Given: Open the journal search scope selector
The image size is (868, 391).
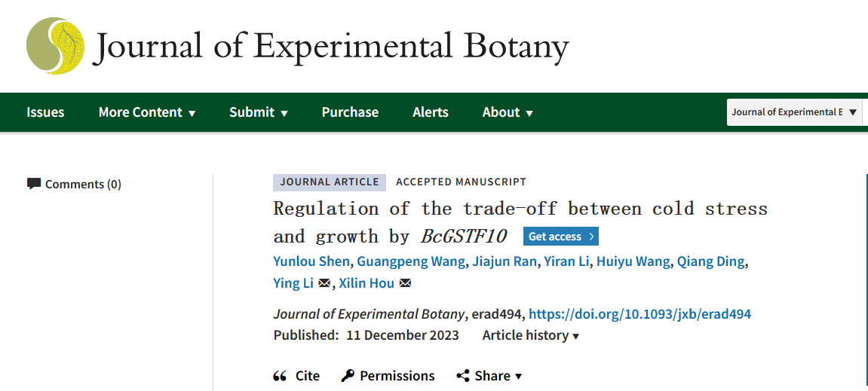Looking at the screenshot, I should [794, 112].
